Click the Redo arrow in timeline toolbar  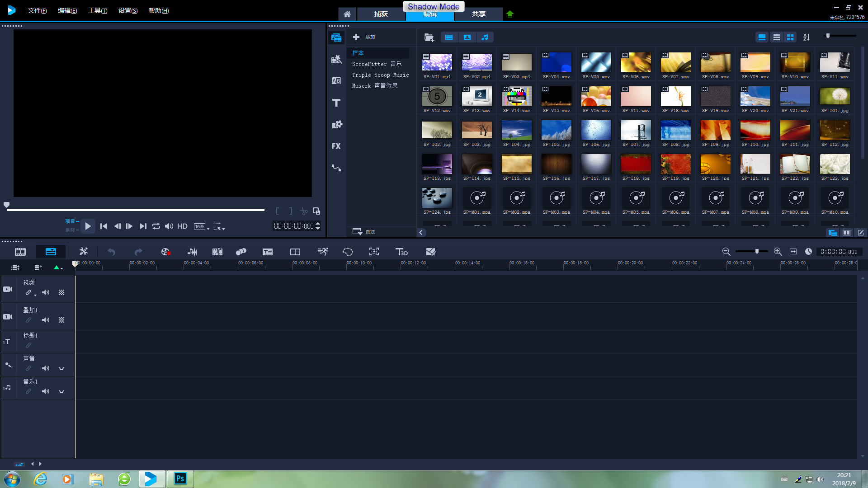pos(138,252)
